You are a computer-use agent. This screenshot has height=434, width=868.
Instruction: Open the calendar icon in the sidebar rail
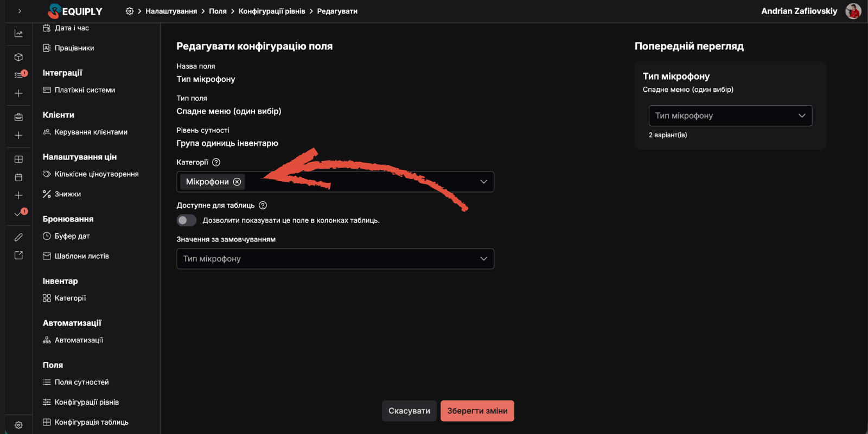tap(18, 176)
